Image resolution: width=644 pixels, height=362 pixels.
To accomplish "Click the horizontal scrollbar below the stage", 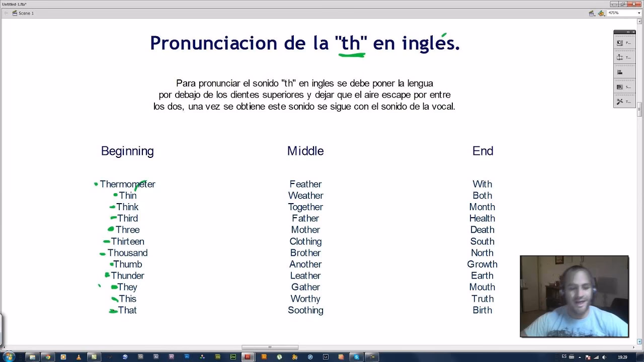I will tap(270, 347).
